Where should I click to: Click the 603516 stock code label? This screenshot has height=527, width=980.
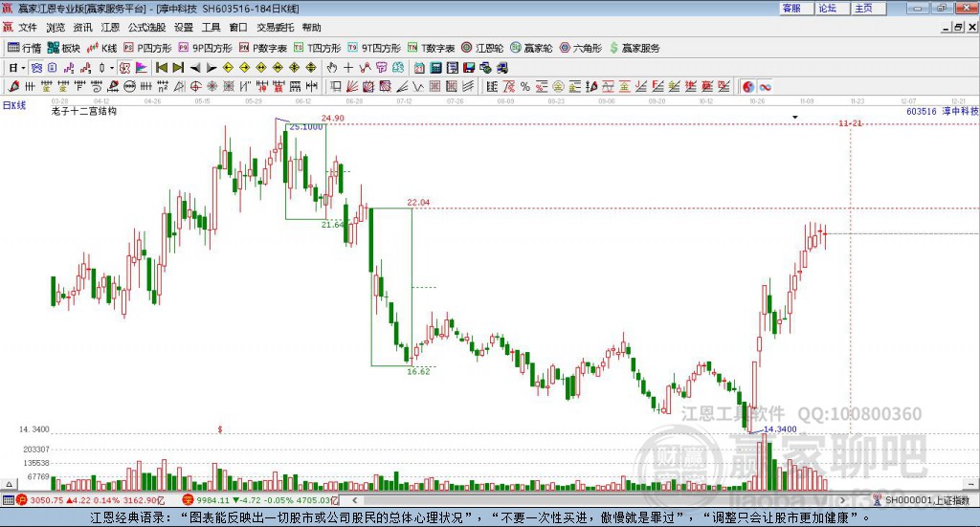click(922, 111)
